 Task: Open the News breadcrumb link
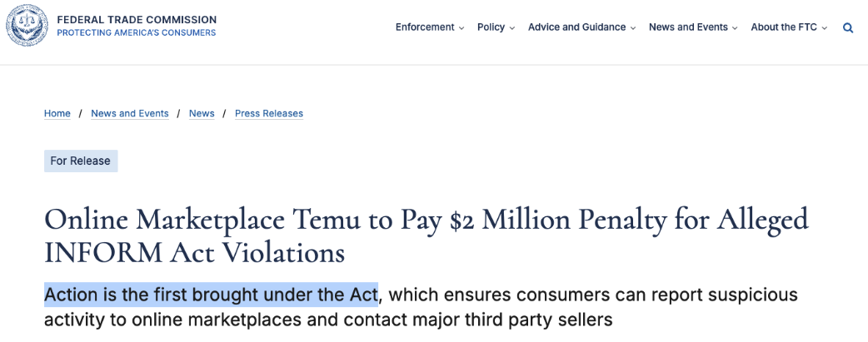pos(202,113)
